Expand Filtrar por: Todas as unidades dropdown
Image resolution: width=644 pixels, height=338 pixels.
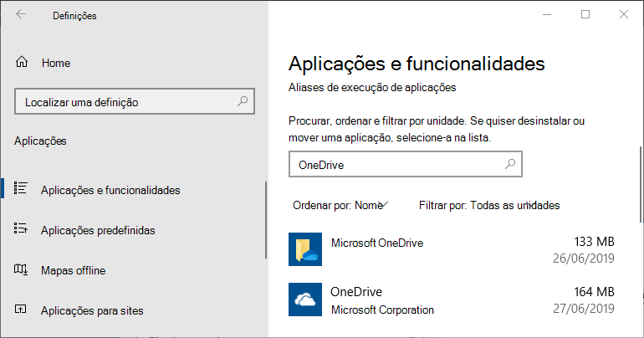(x=489, y=205)
